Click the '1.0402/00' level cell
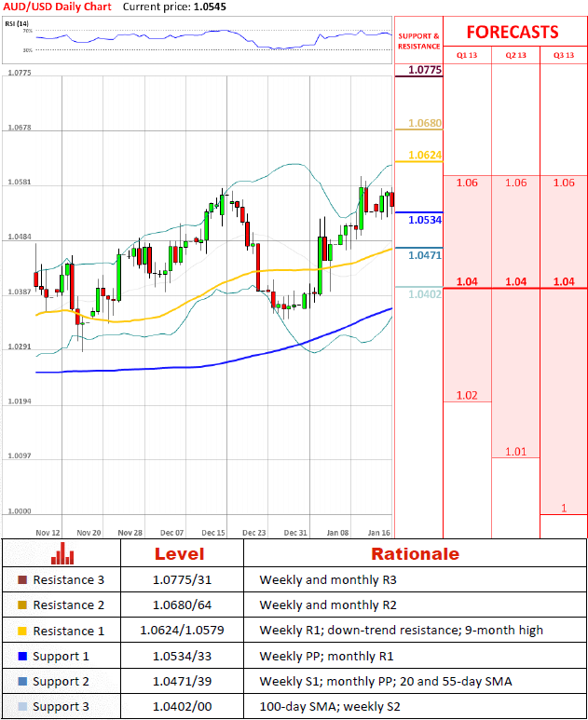 [x=182, y=707]
